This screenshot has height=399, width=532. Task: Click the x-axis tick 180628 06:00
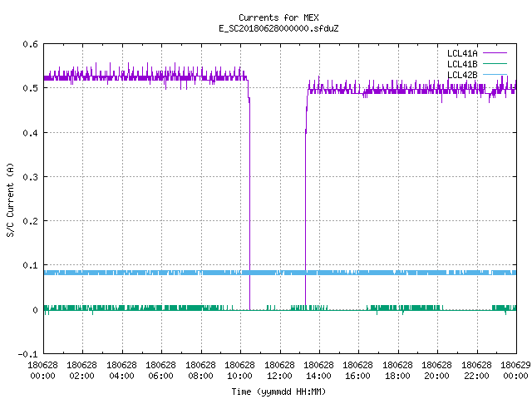[160, 371]
